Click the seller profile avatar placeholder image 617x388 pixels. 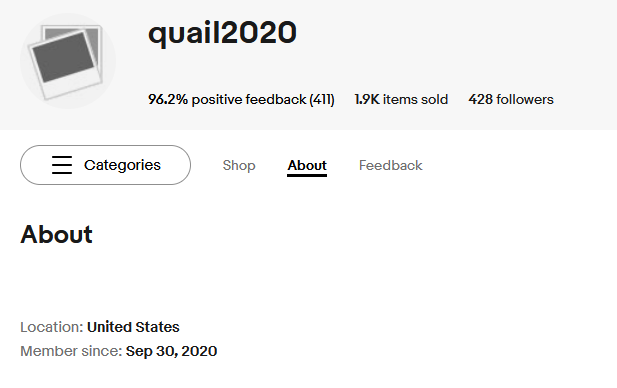tap(68, 61)
